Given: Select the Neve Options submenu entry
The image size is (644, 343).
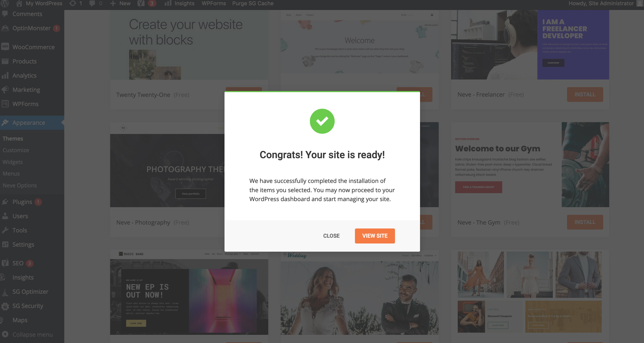Looking at the screenshot, I should coord(20,185).
